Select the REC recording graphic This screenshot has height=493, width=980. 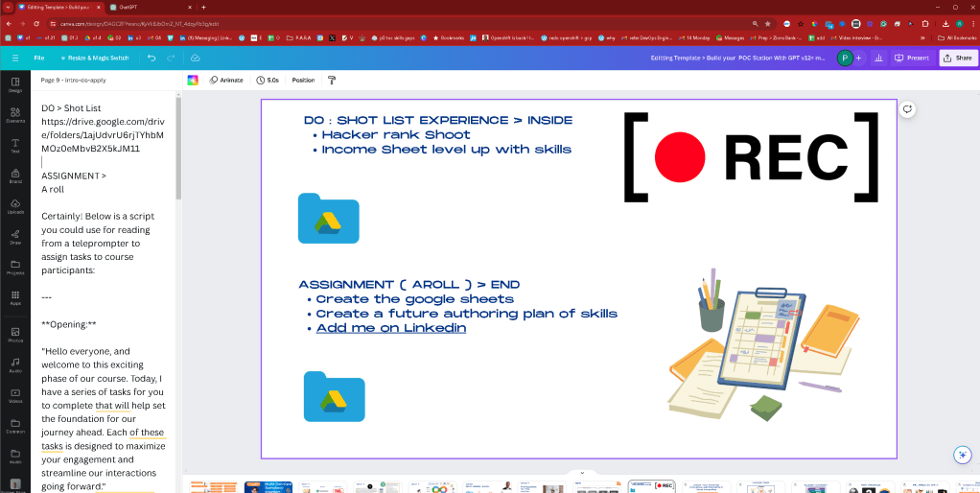tap(751, 157)
